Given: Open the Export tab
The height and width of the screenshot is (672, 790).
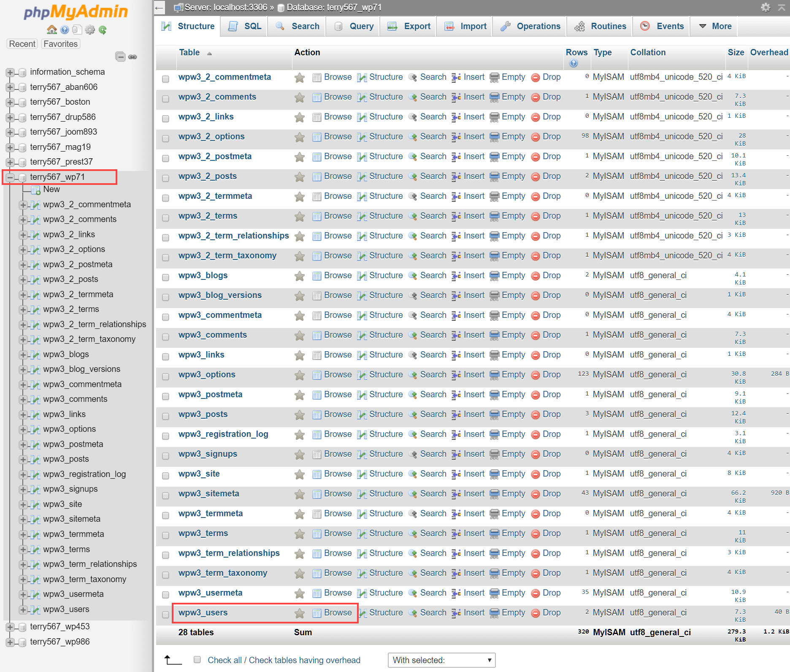Looking at the screenshot, I should click(409, 26).
